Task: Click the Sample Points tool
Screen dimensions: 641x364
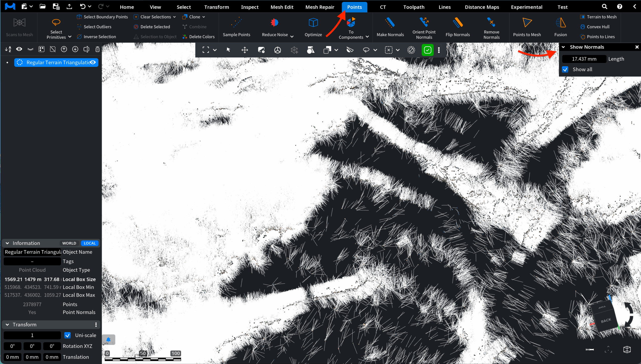Action: tap(236, 27)
